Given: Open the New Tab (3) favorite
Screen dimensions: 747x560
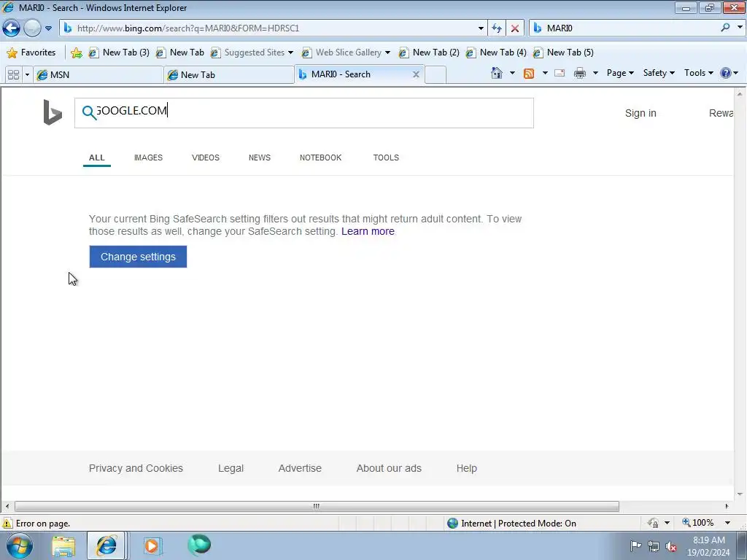Looking at the screenshot, I should pyautogui.click(x=119, y=52).
